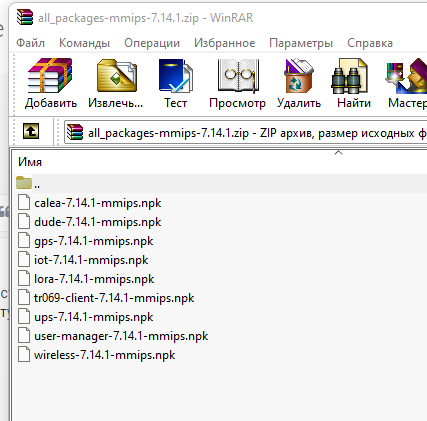The image size is (427, 421).
Task: Click file icon of calea-7.14.1-mmips.npk
Action: click(24, 202)
